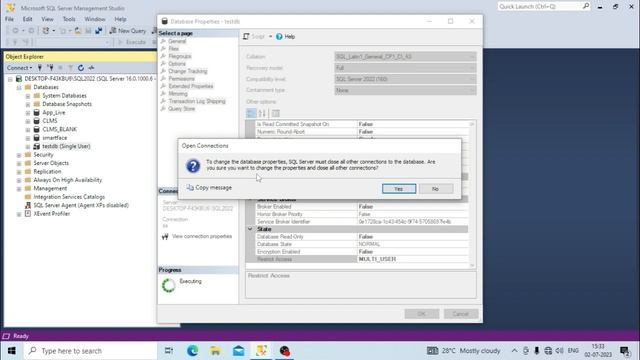This screenshot has height=360, width=640.
Task: Select the Extended Properties page
Action: click(191, 86)
